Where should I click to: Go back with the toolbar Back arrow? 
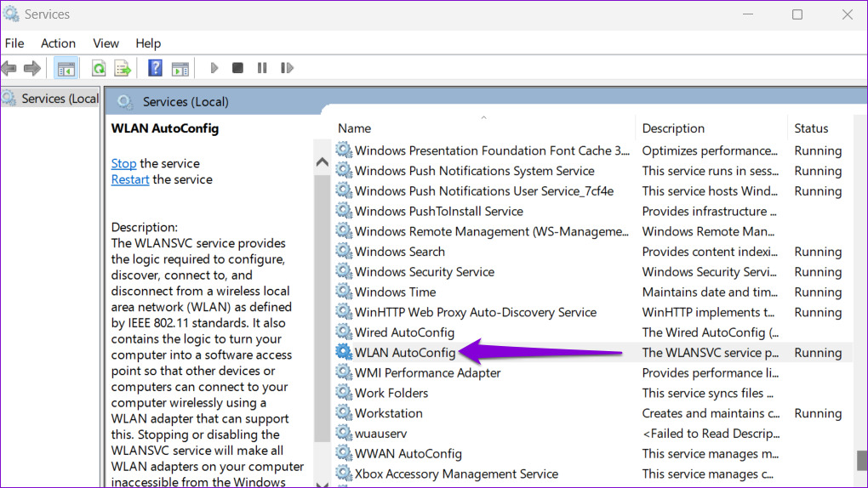[x=9, y=68]
